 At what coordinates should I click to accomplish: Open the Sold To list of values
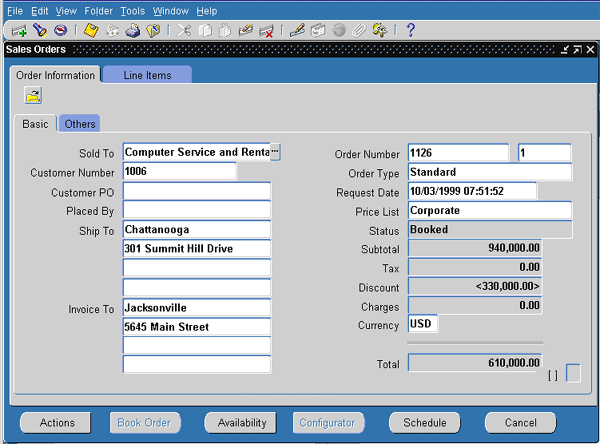click(x=275, y=151)
